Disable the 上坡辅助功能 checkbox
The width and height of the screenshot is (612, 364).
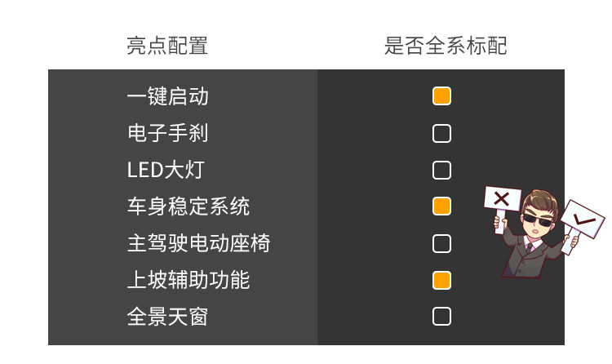(441, 280)
